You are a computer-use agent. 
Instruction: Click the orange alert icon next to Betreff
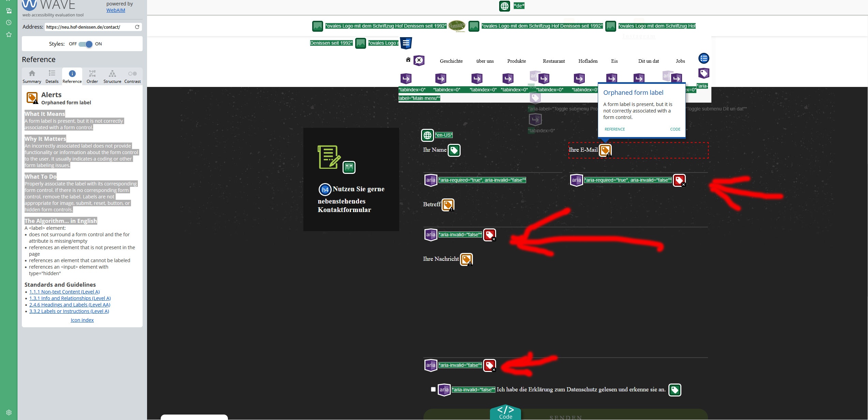[448, 205]
